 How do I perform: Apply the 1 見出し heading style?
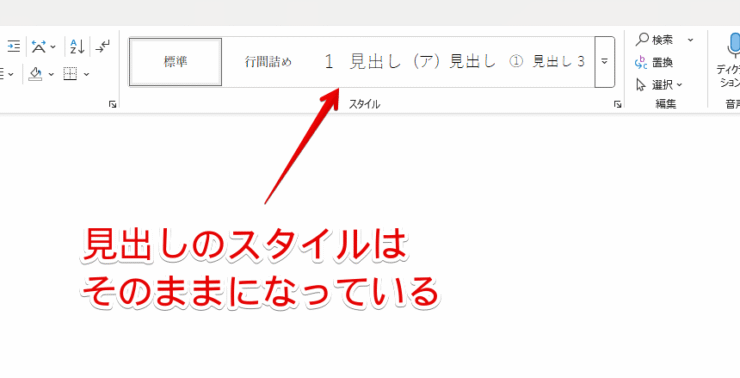pyautogui.click(x=361, y=62)
